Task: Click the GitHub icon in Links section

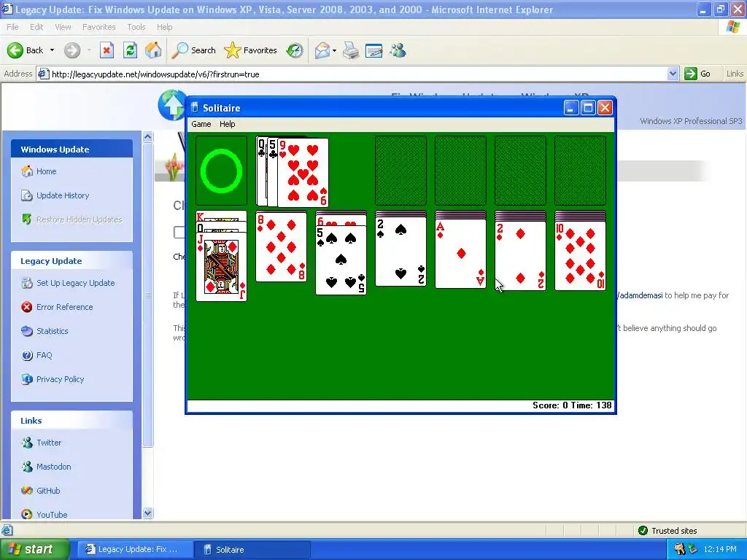Action: point(27,491)
